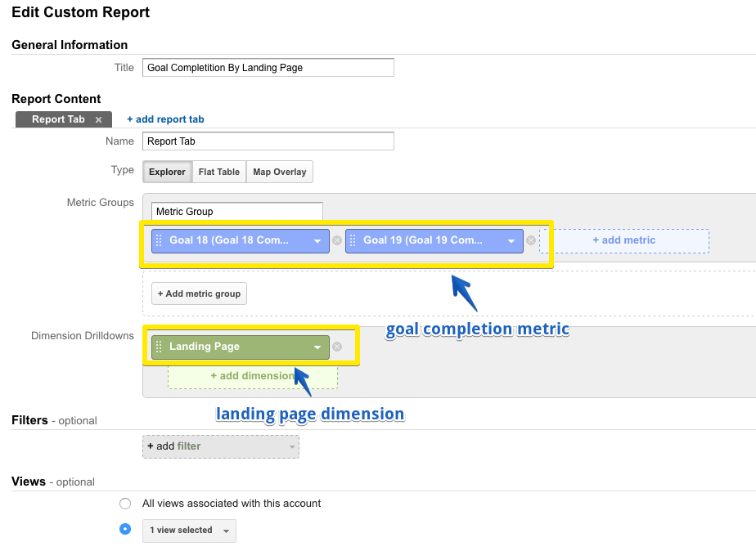Click the drag handle on the Landing Page pill
The height and width of the screenshot is (560, 756).
coord(160,346)
